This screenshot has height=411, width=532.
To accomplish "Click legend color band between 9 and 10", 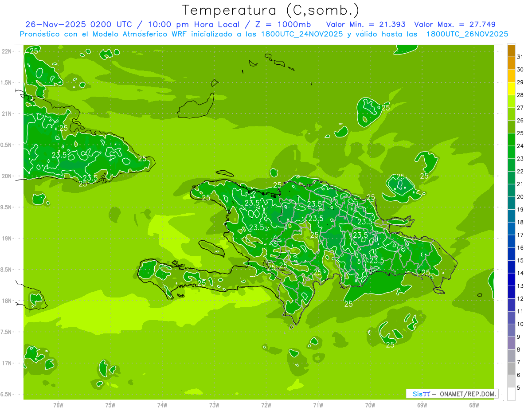I will [511, 330].
